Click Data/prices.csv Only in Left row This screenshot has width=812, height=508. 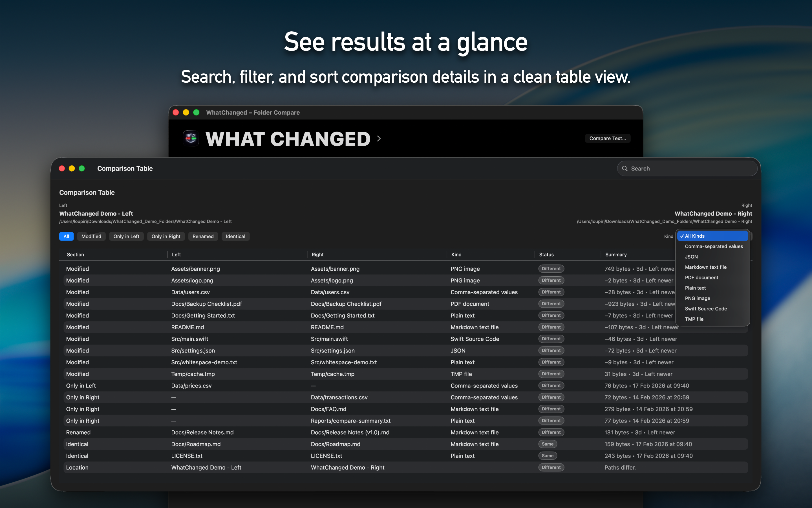point(191,386)
